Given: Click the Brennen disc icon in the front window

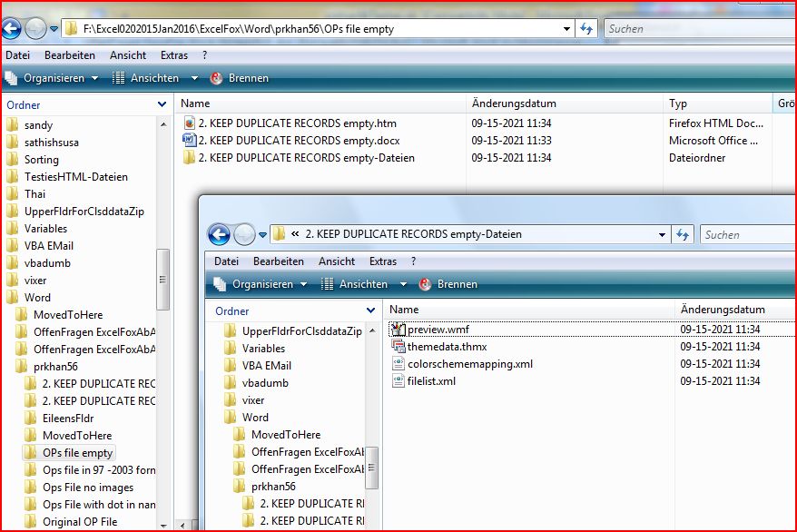Looking at the screenshot, I should click(x=426, y=284).
